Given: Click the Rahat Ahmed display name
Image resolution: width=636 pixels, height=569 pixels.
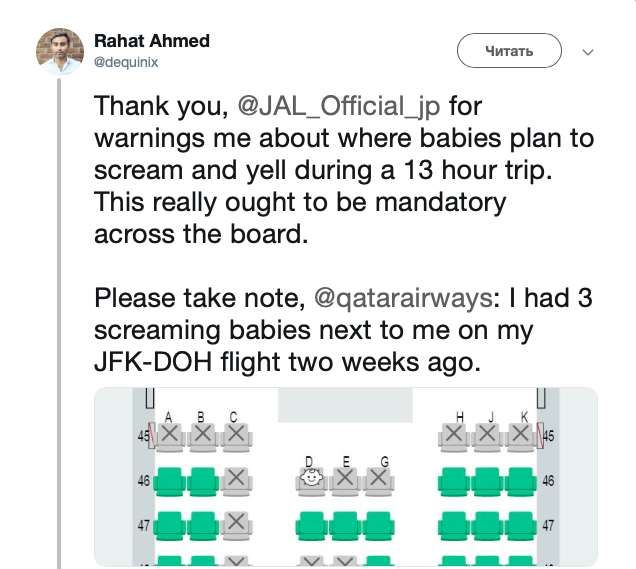Looking at the screenshot, I should click(152, 41).
